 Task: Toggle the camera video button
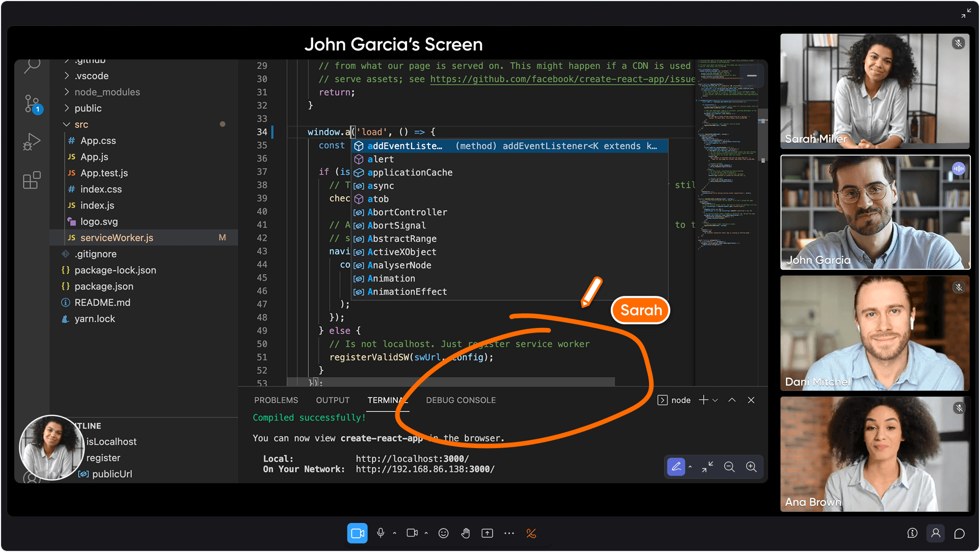click(412, 533)
